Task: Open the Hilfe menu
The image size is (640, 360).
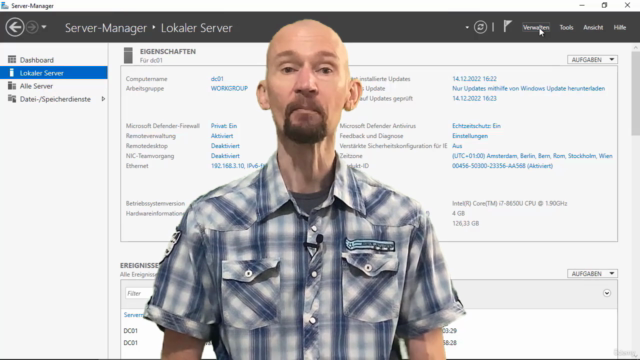Action: (620, 27)
